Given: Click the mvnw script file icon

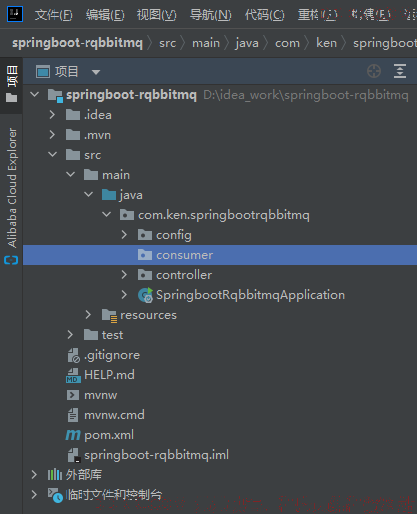Looking at the screenshot, I should (x=73, y=395).
